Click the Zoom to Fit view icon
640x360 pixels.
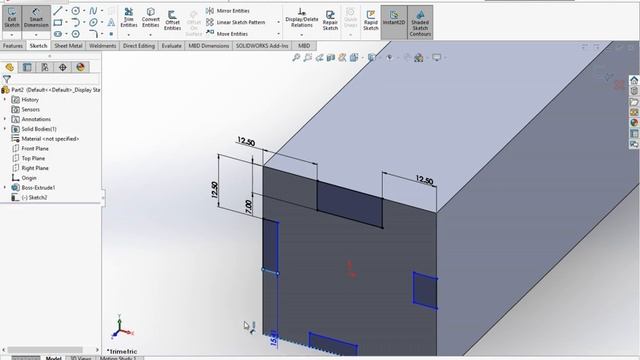click(x=296, y=58)
